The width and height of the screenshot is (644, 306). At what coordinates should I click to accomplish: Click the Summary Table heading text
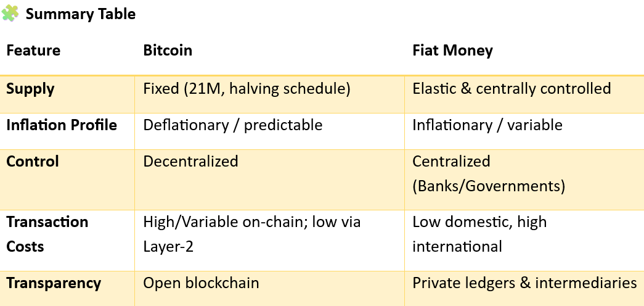80,14
